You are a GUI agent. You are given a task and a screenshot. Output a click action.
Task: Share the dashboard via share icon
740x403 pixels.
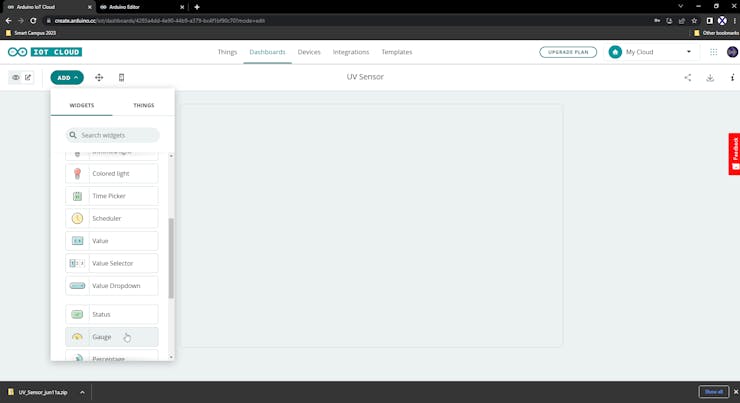[x=688, y=77]
